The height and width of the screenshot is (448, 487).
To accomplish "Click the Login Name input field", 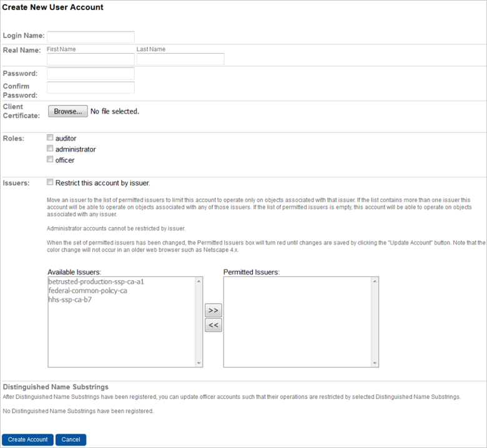I will (x=91, y=37).
